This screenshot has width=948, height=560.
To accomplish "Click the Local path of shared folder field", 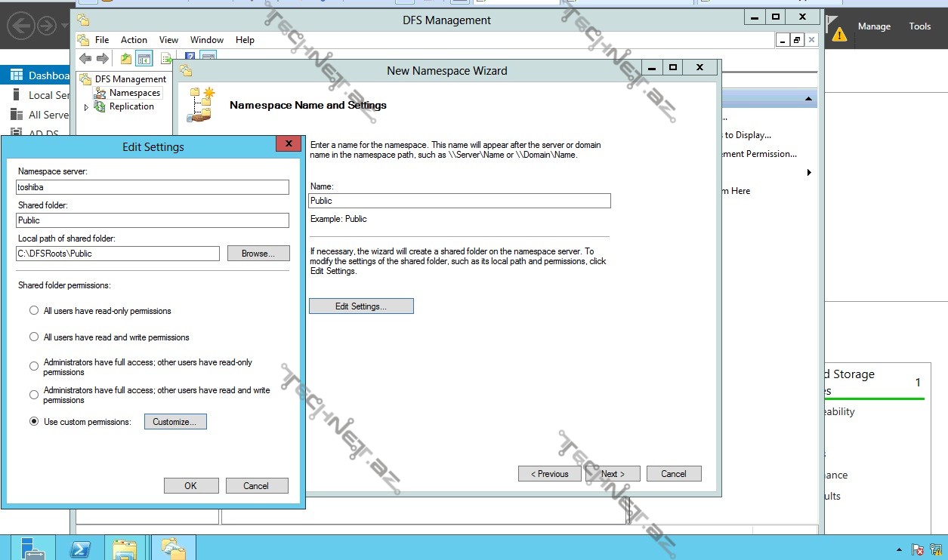I will pyautogui.click(x=117, y=254).
